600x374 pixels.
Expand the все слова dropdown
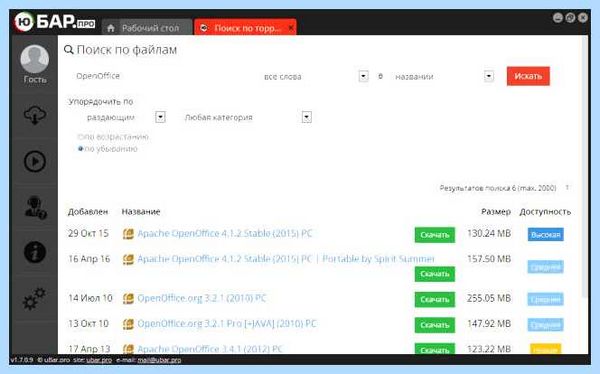pos(363,76)
